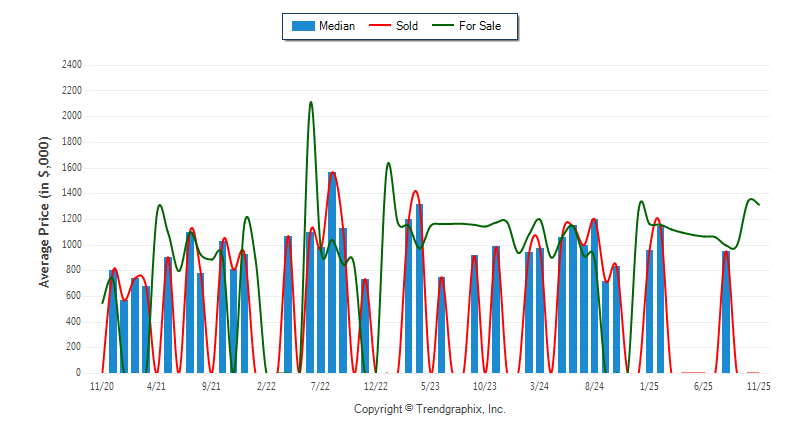The height and width of the screenshot is (434, 800).
Task: Toggle the Median series legend label
Action: (x=336, y=26)
